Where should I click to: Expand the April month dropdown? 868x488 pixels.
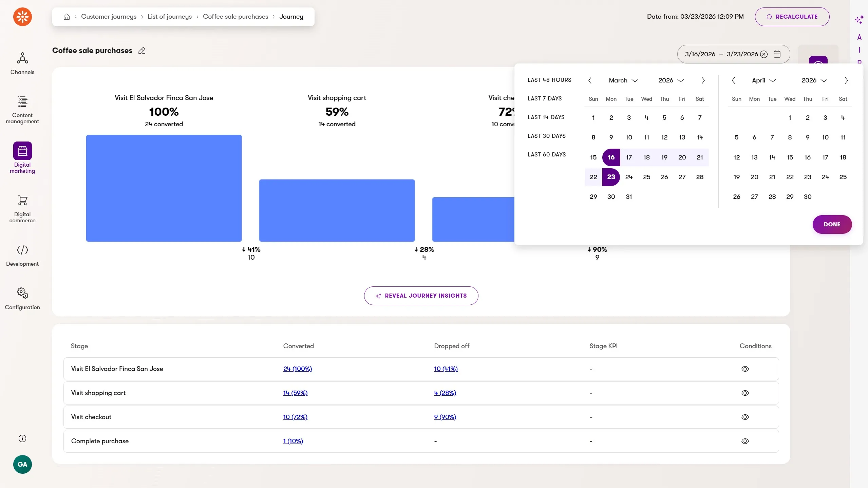pos(763,80)
